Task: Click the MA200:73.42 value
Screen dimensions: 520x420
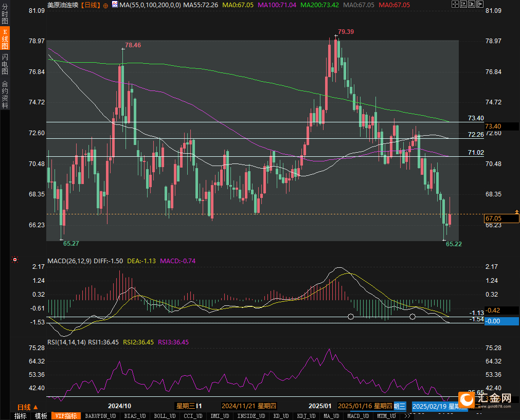Action: pyautogui.click(x=320, y=5)
